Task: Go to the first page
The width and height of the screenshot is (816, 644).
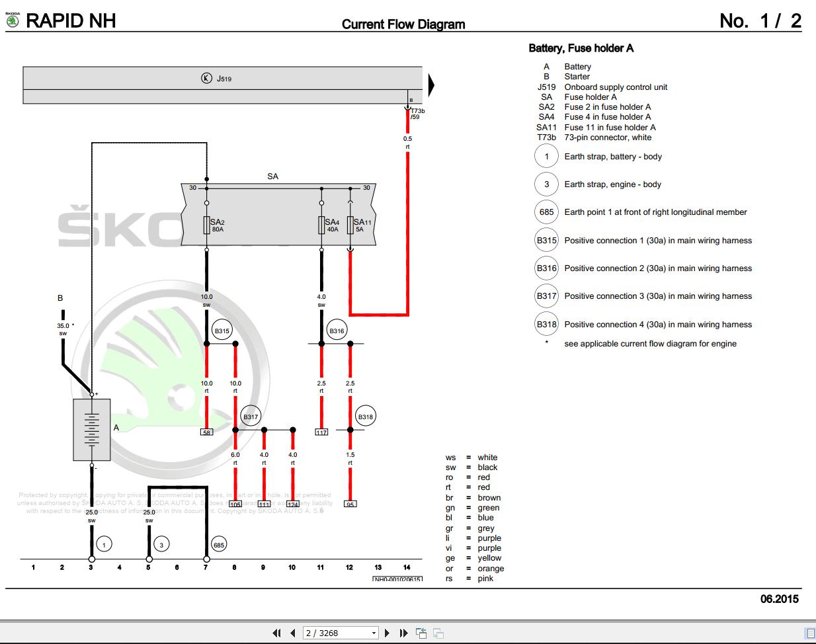Action: [x=276, y=633]
